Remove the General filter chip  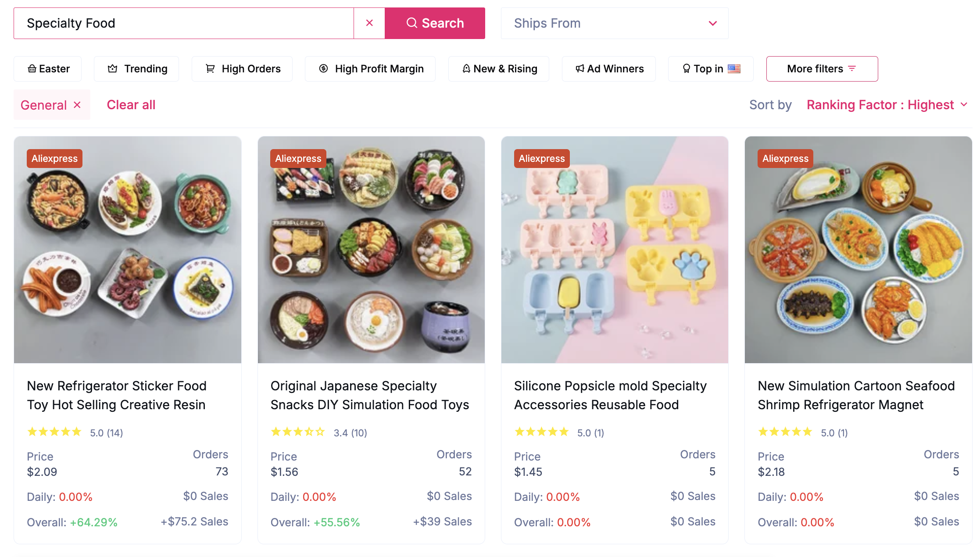pyautogui.click(x=77, y=104)
